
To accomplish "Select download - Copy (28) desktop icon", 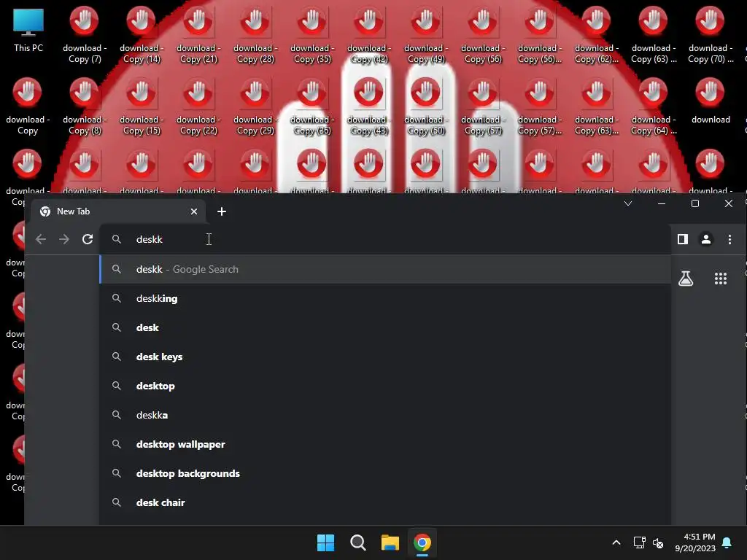I will point(255,35).
